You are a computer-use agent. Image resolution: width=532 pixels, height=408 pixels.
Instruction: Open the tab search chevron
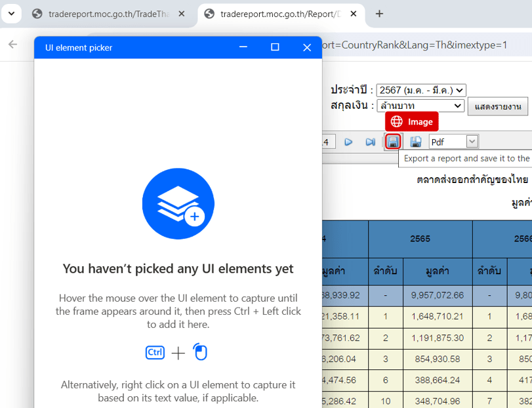pyautogui.click(x=11, y=14)
